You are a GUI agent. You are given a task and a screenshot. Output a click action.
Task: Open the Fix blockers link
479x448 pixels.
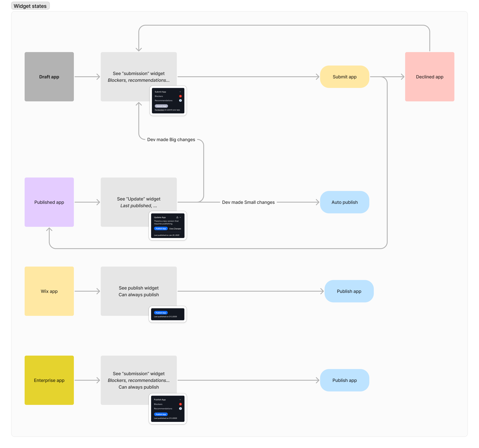click(x=159, y=110)
